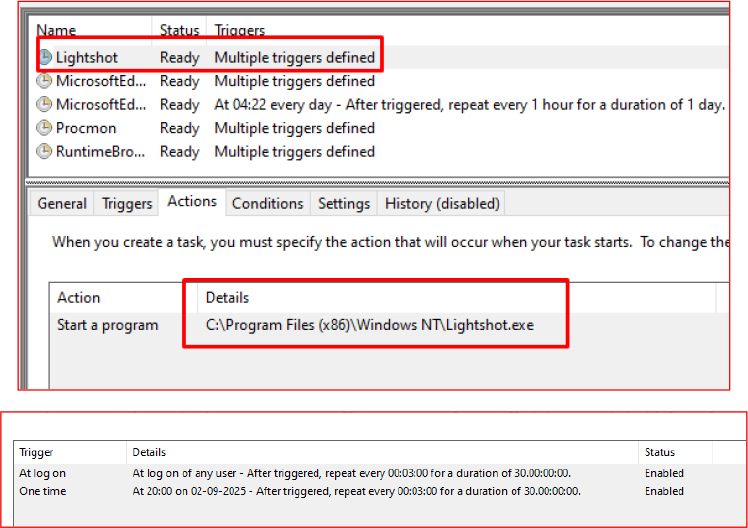
Task: Select the RuntimeBro... task name
Action: [x=100, y=151]
